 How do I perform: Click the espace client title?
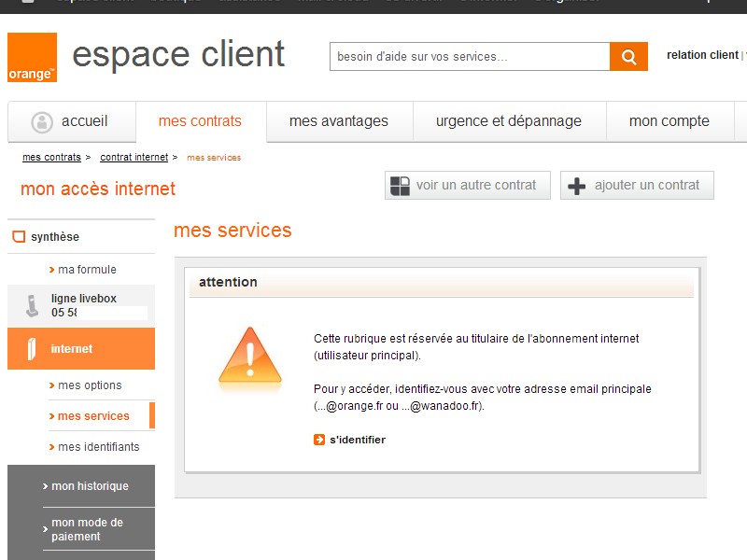pos(178,55)
